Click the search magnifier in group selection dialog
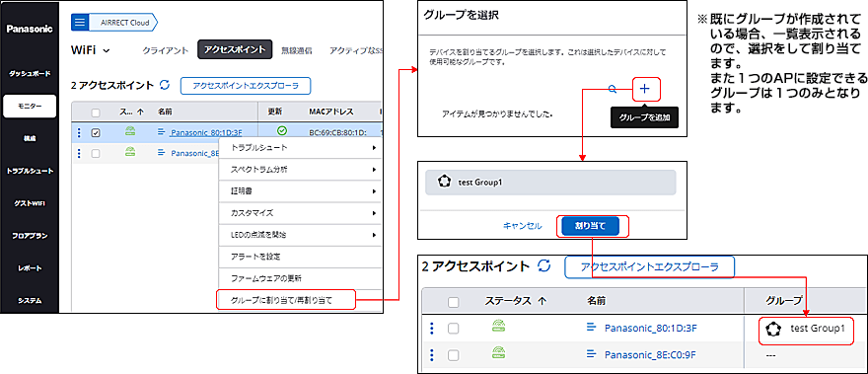This screenshot has height=374, width=868. [613, 88]
